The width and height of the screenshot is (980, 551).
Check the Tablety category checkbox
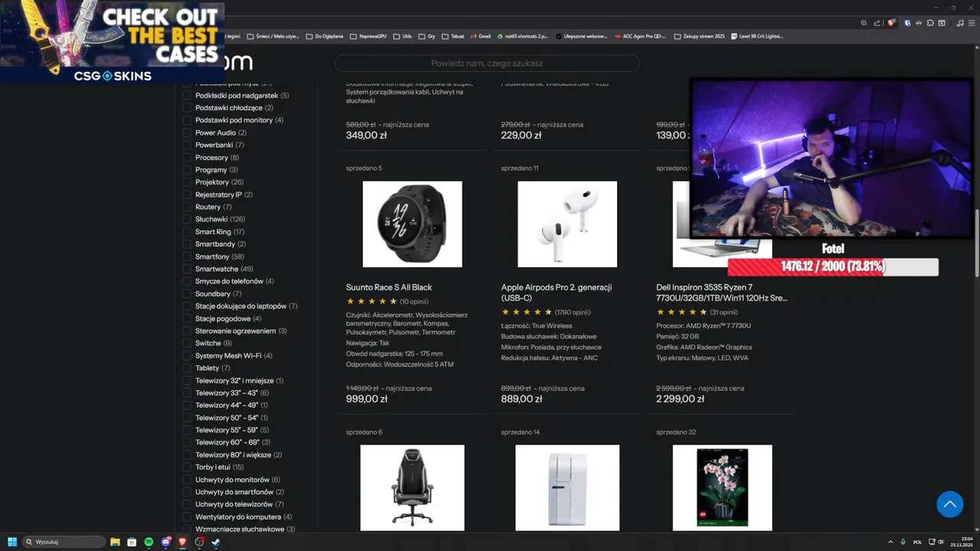(187, 368)
